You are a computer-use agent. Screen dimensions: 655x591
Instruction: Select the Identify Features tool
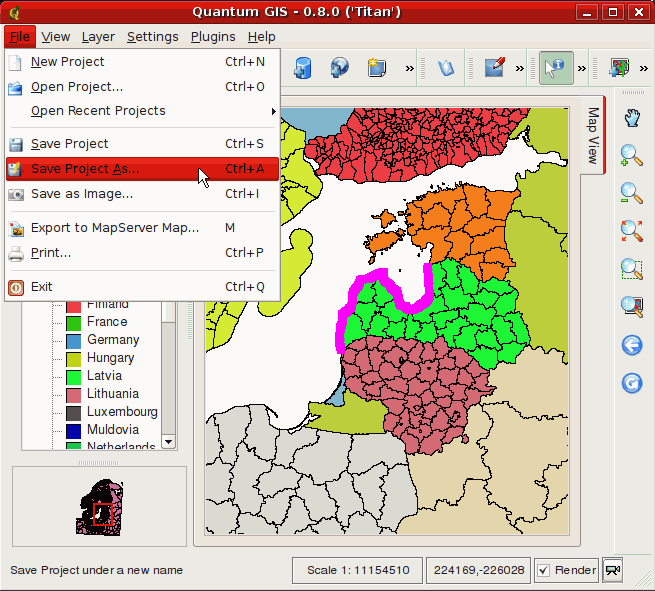click(556, 68)
